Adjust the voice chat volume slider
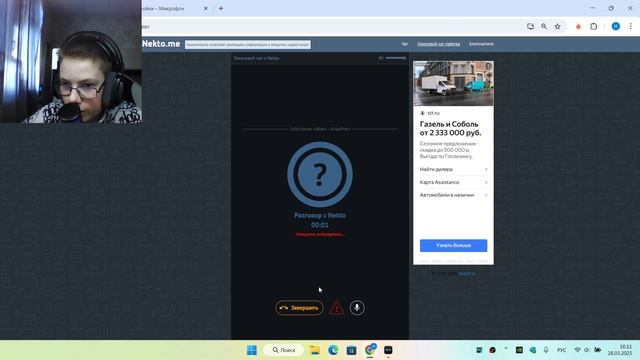The image size is (640, 360). 396,58
